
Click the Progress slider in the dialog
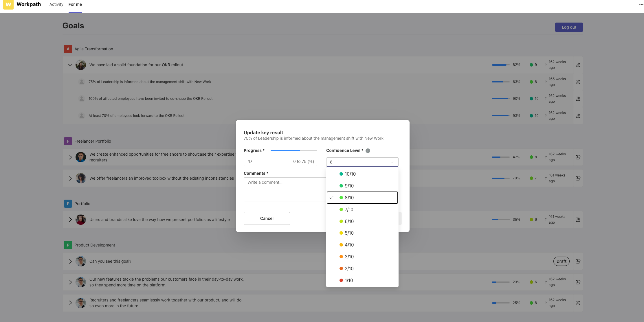294,150
